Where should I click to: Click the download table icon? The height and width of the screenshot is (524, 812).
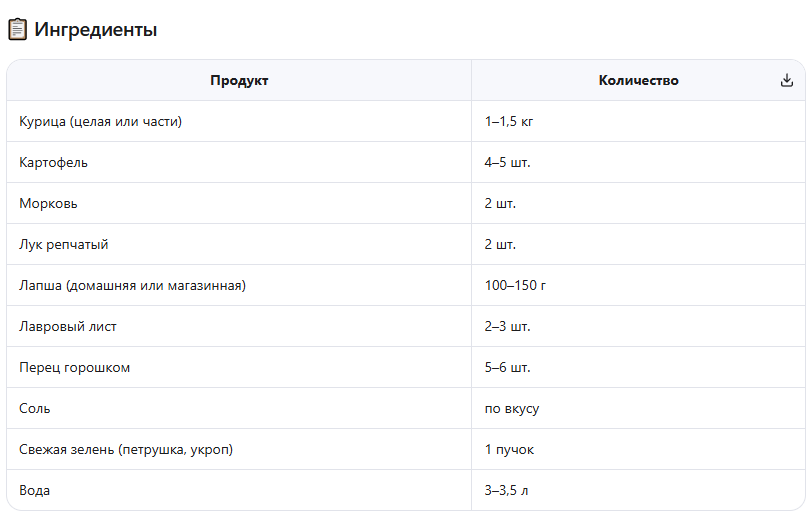[x=787, y=80]
